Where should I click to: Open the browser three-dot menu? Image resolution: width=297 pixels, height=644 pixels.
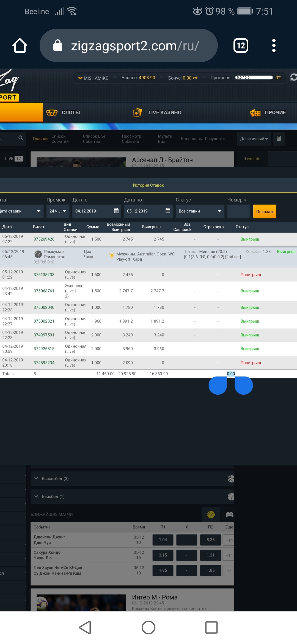[x=273, y=46]
